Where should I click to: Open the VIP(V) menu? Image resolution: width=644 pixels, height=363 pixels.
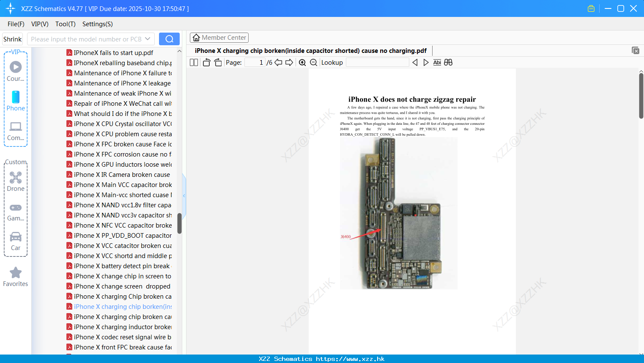[40, 24]
